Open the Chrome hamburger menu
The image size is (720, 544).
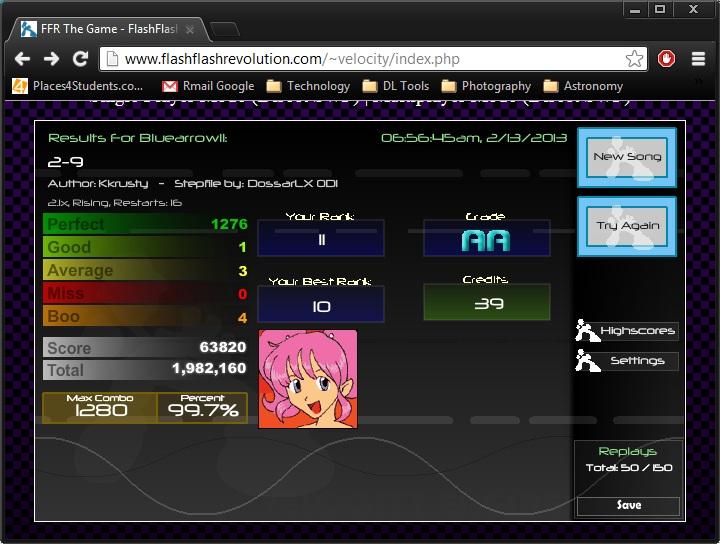[698, 59]
